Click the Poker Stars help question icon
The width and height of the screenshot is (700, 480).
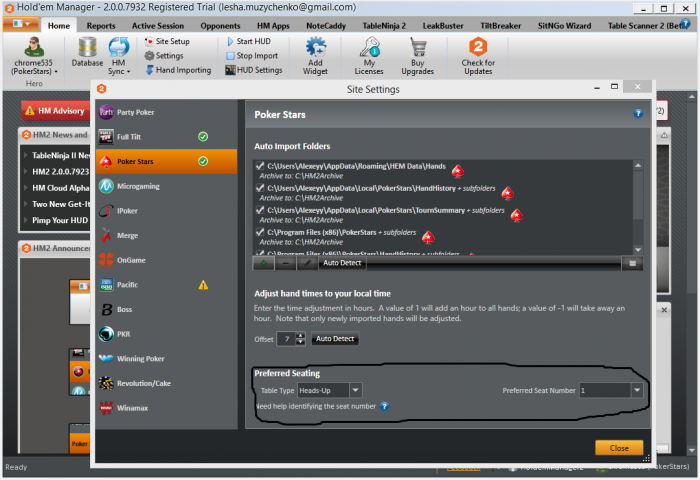pyautogui.click(x=638, y=113)
